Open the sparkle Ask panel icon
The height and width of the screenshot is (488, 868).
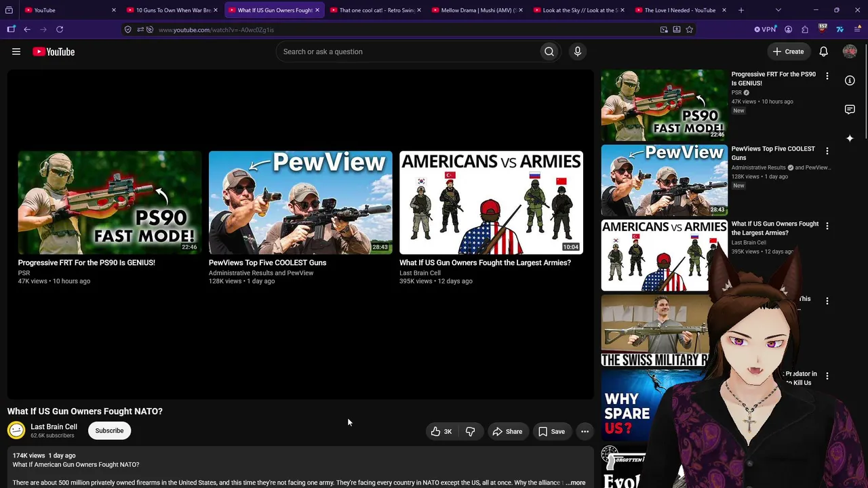[850, 138]
